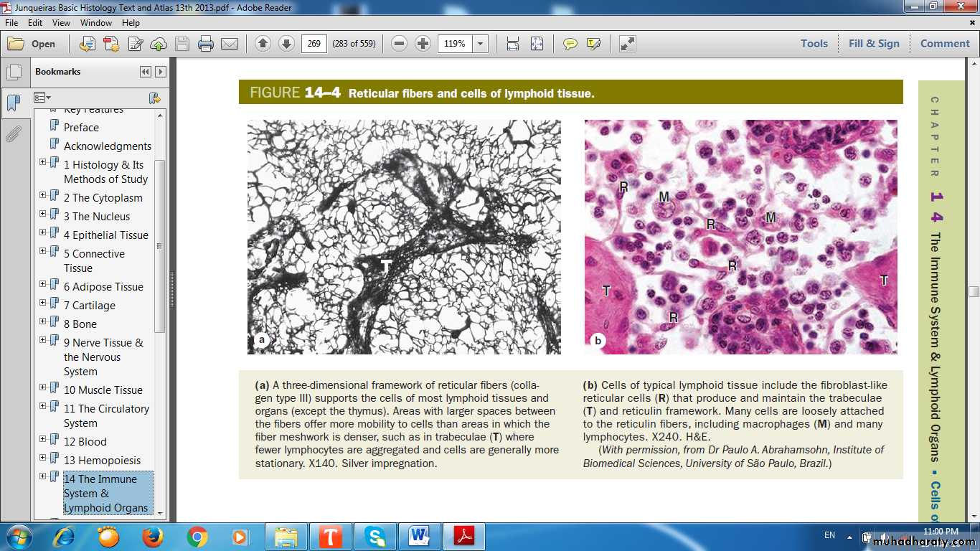The width and height of the screenshot is (980, 551).
Task: Open the attachments paperclip panel
Action: (13, 133)
